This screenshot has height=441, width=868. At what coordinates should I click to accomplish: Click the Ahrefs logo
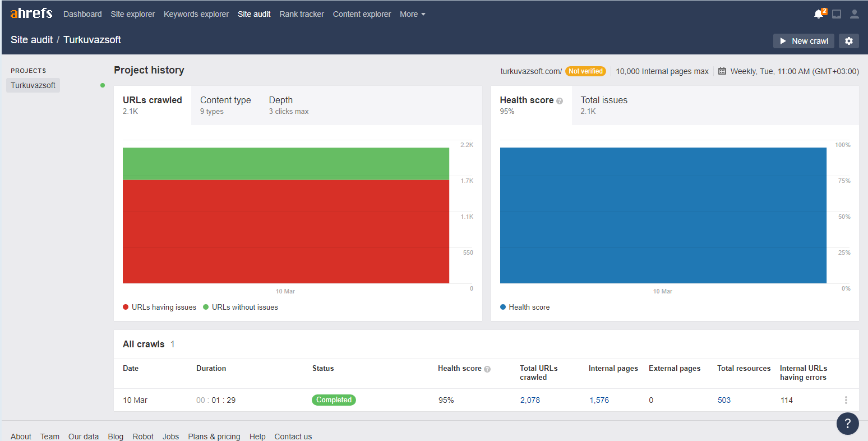31,13
